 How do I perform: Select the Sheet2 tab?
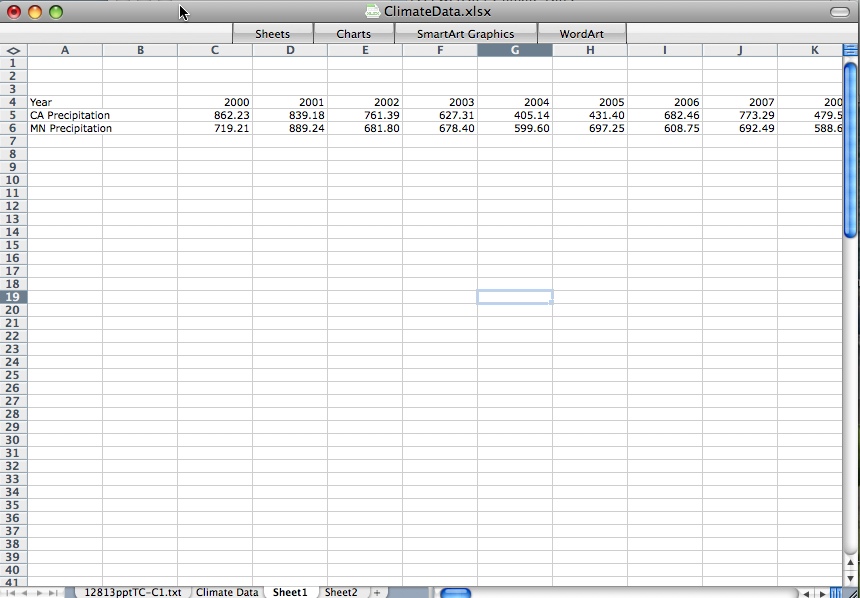pyautogui.click(x=341, y=592)
